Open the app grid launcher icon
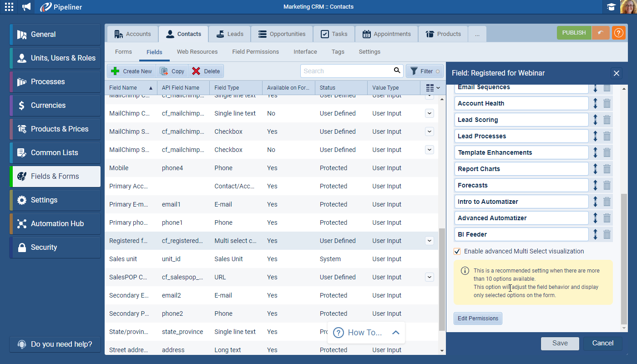The width and height of the screenshot is (637, 364). coord(9,7)
